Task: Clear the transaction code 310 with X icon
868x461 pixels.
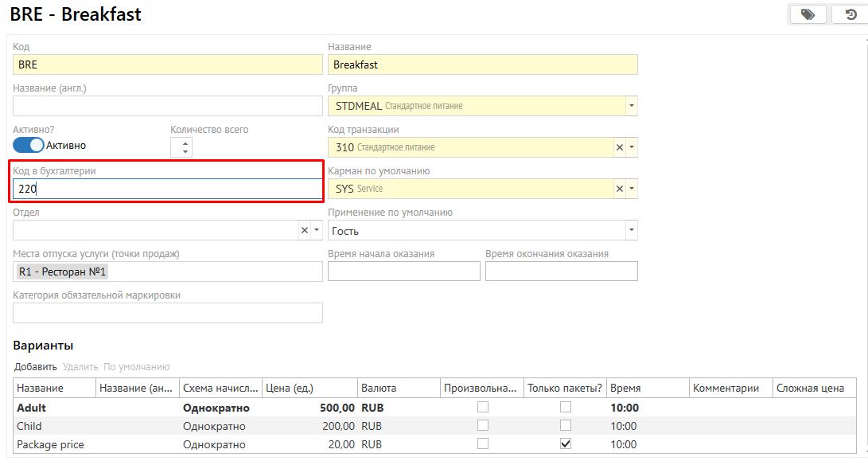Action: coord(619,147)
